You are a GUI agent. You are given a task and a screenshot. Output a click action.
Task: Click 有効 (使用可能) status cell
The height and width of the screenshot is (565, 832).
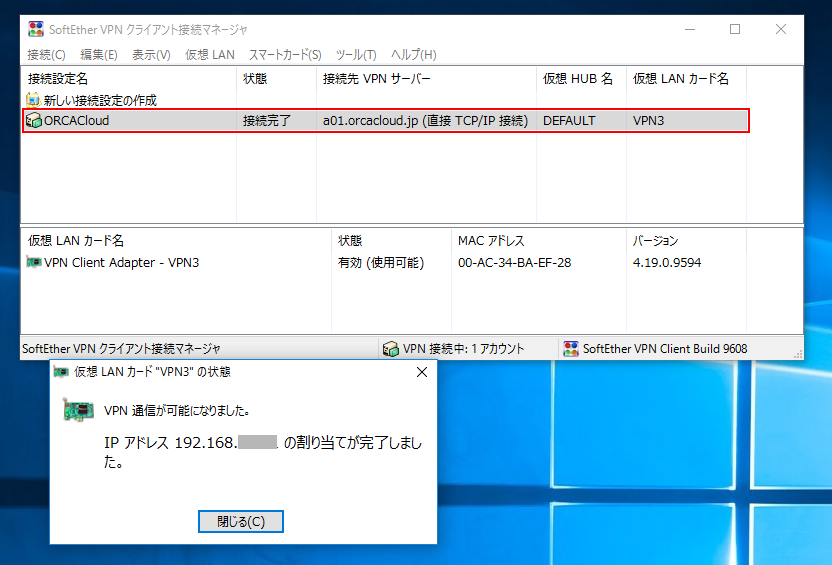[x=381, y=263]
